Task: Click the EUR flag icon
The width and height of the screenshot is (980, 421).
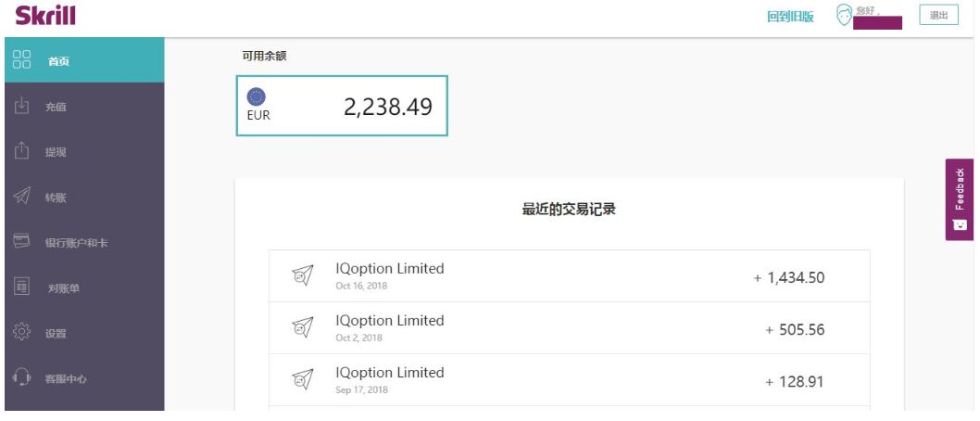Action: pos(257,96)
